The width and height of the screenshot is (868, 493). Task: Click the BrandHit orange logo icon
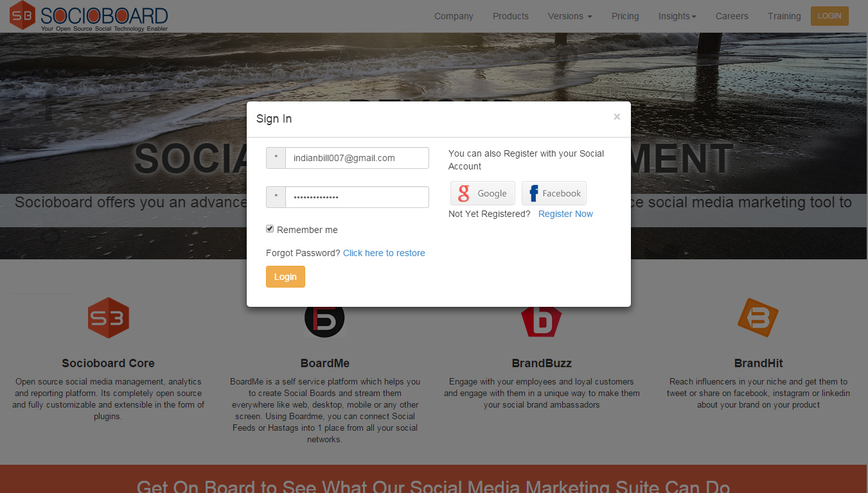[x=758, y=318]
